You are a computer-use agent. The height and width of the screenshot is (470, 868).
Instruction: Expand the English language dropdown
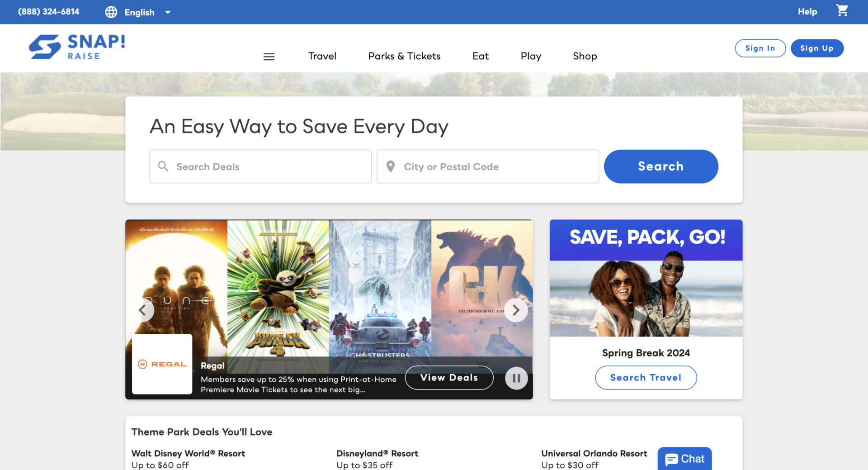tap(167, 12)
